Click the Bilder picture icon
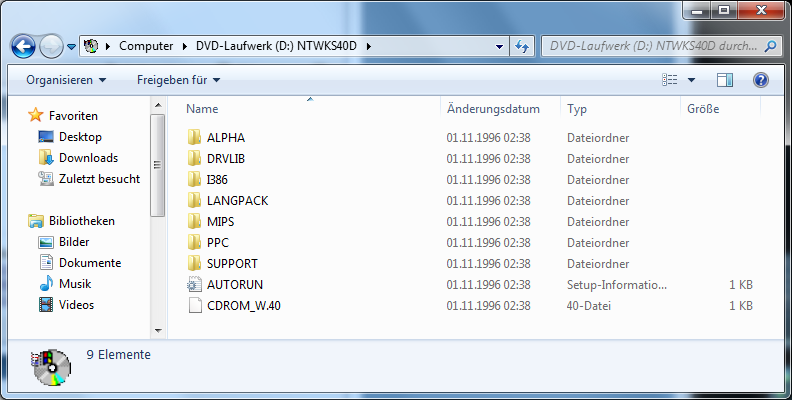 [x=46, y=242]
